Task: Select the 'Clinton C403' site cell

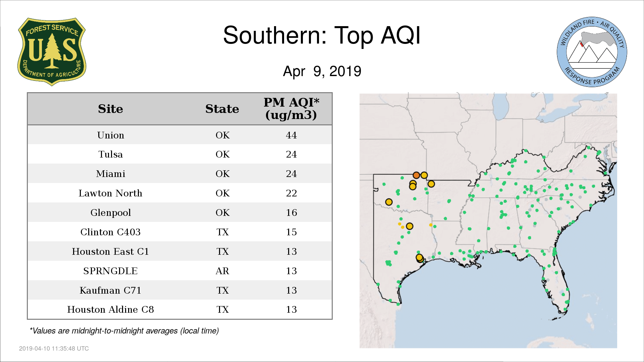Action: (x=110, y=232)
